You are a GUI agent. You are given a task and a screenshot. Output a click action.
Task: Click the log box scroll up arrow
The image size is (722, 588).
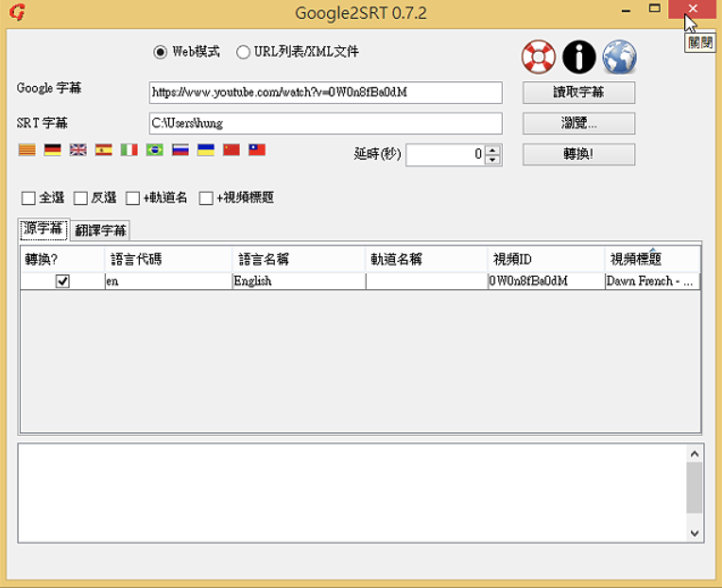(695, 454)
